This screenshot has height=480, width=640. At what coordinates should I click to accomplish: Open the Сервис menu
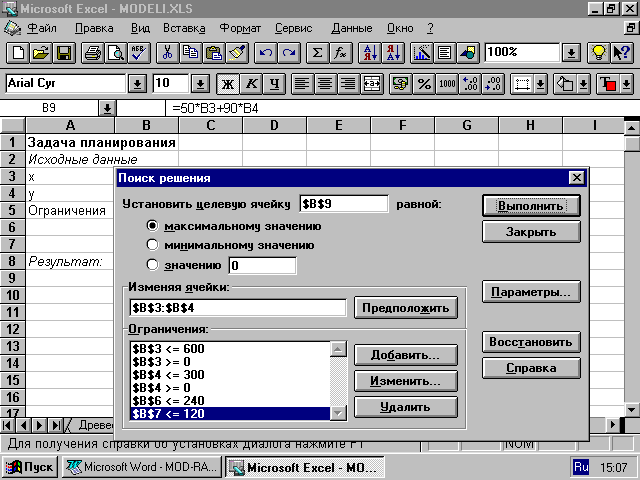[x=293, y=28]
